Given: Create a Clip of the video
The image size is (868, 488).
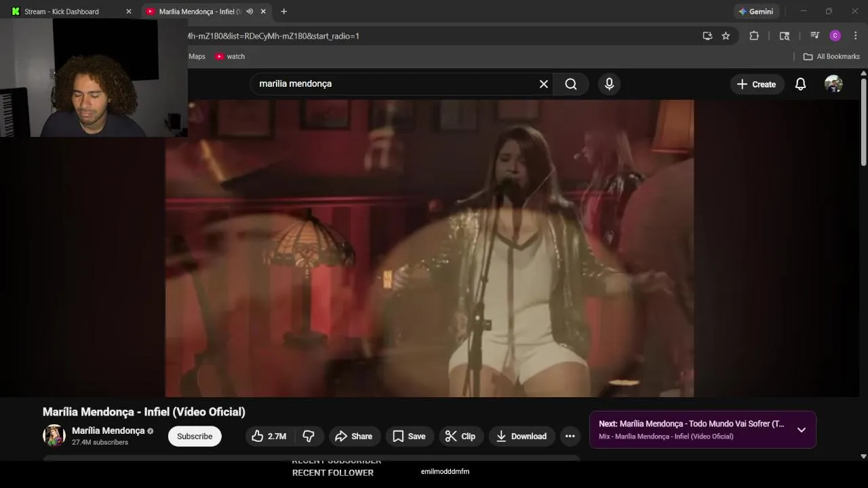Looking at the screenshot, I should pos(460,436).
